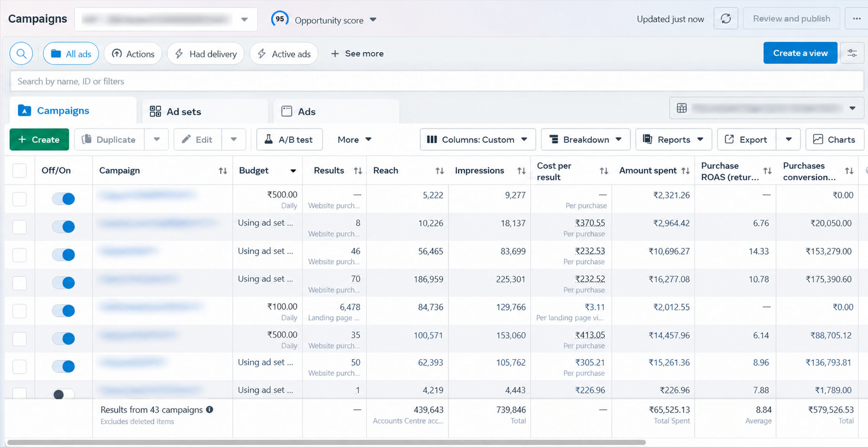
Task: Sort by Amount spent arrows
Action: pyautogui.click(x=686, y=171)
